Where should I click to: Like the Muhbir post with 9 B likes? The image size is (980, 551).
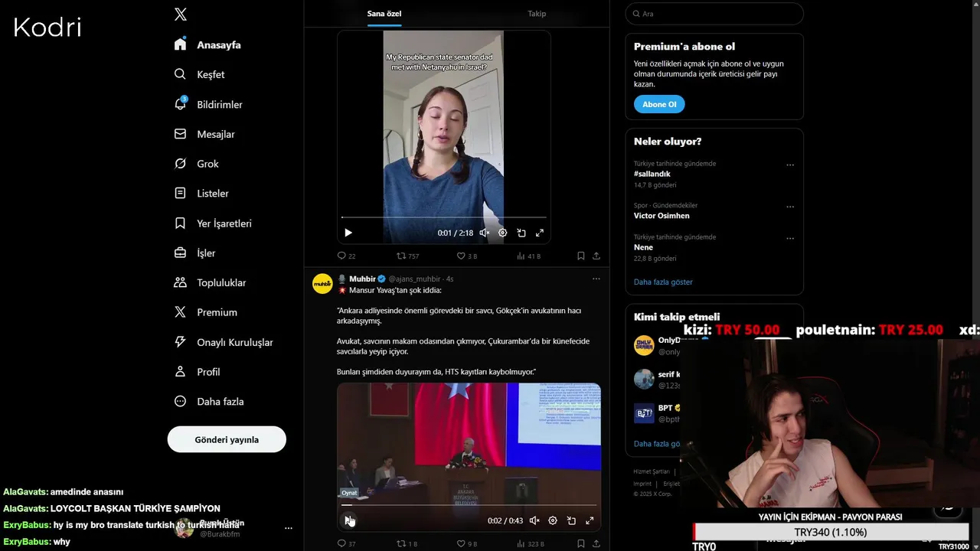[467, 543]
